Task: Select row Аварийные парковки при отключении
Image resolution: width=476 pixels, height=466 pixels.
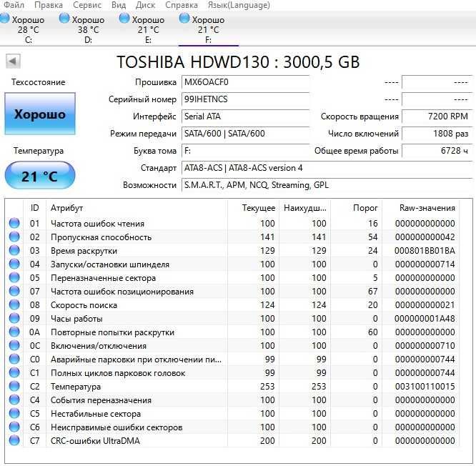Action: pyautogui.click(x=232, y=359)
